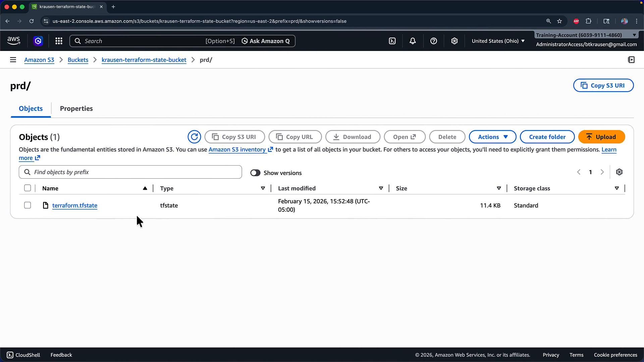Tick the select-all objects checkbox
644x362 pixels.
28,188
